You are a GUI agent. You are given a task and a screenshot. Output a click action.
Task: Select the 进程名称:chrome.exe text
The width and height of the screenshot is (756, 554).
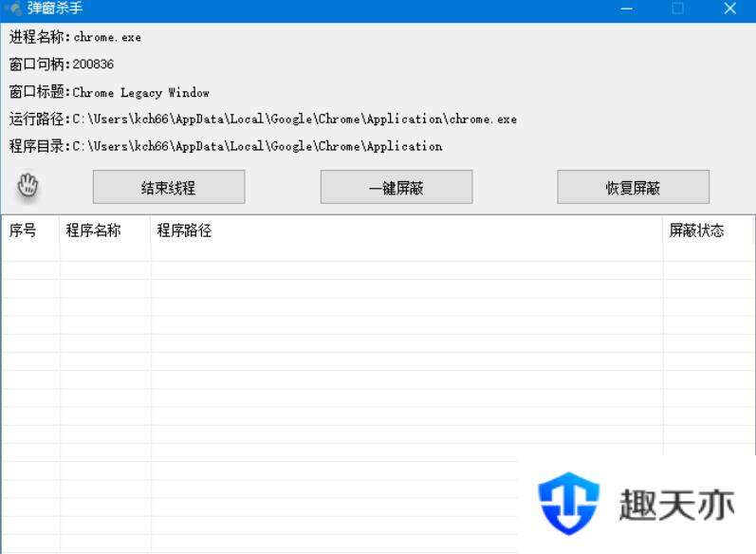(75, 37)
